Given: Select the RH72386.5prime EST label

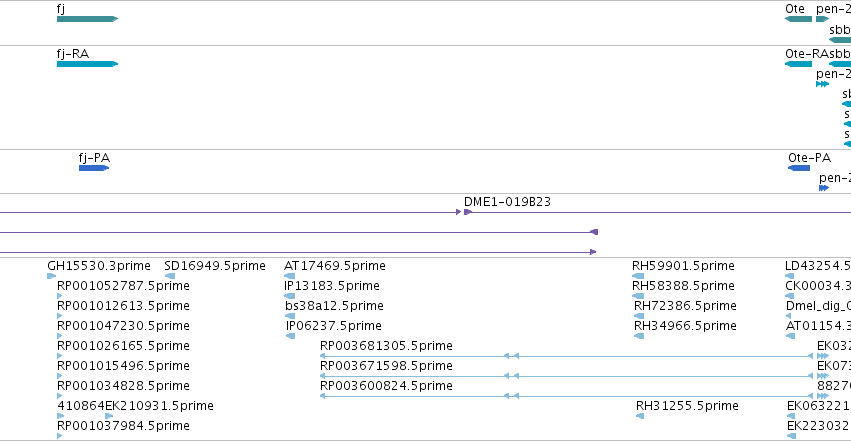Looking at the screenshot, I should click(x=685, y=306).
